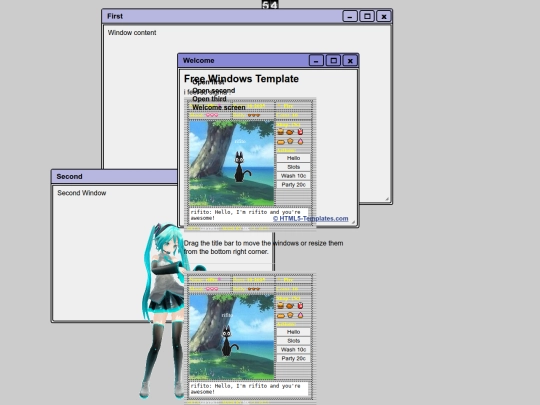Image resolution: width=540 pixels, height=405 pixels.
Task: Pick the roast chicken icon in upper pet widget
Action: pos(290,132)
